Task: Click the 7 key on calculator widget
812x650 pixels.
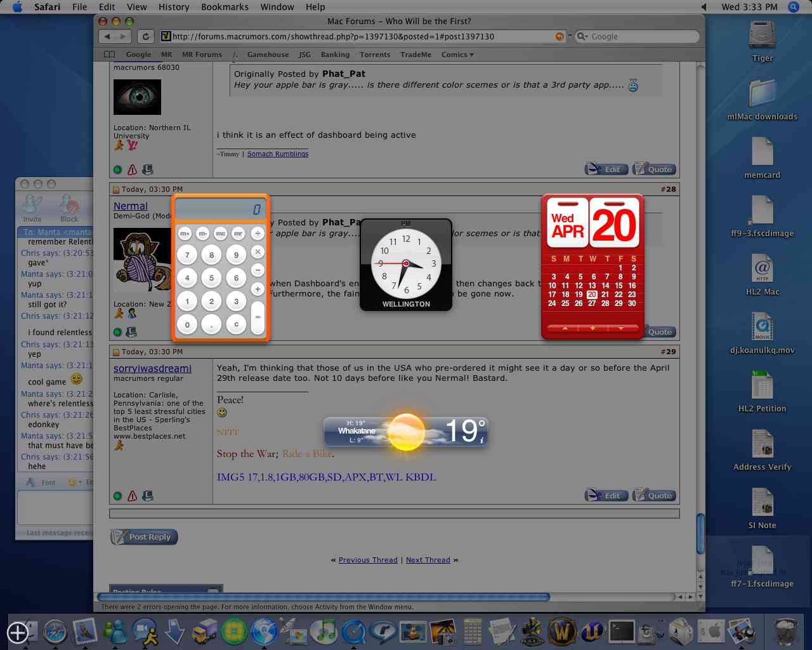Action: (x=187, y=255)
